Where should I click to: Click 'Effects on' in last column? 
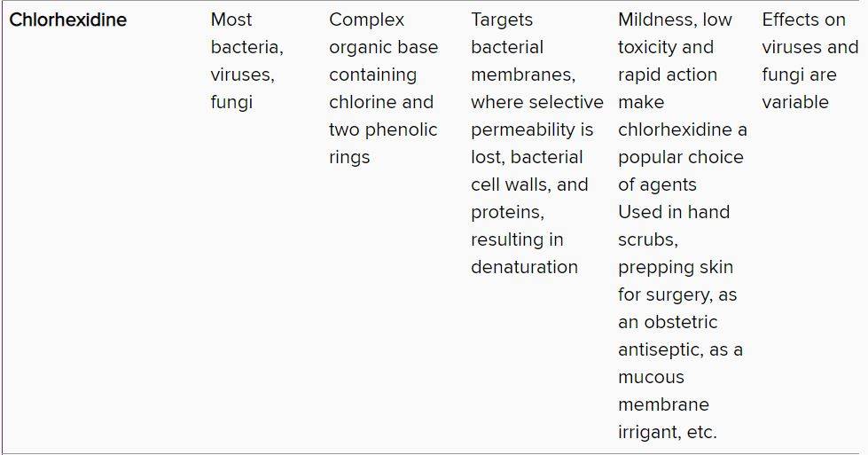click(803, 20)
